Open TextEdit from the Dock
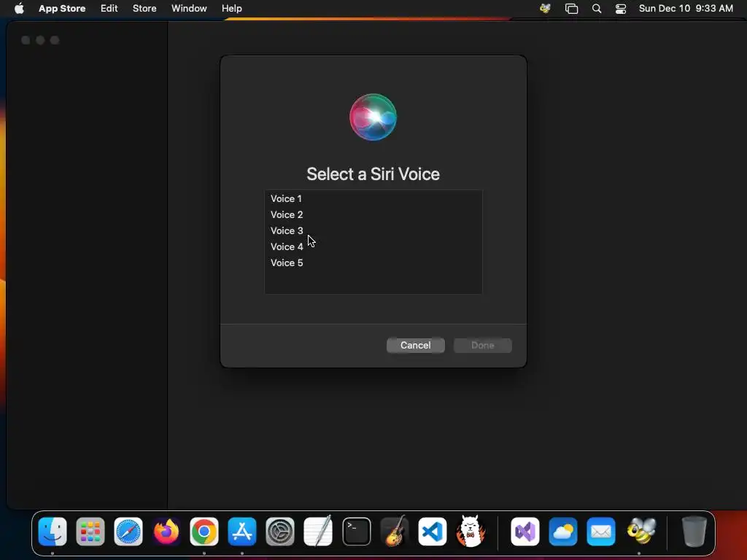This screenshot has height=560, width=747. 318,531
